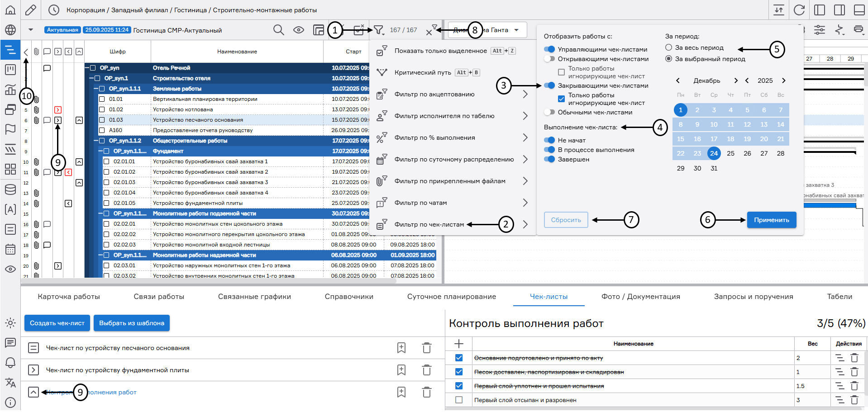Viewport: 868px width, 412px height.
Task: Open the search magnifier in the toolbar
Action: [x=279, y=30]
